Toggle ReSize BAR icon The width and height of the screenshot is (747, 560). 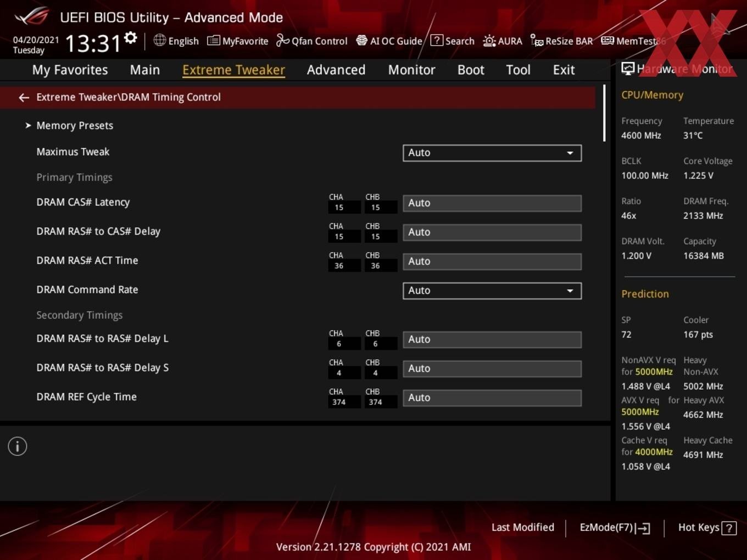[537, 40]
